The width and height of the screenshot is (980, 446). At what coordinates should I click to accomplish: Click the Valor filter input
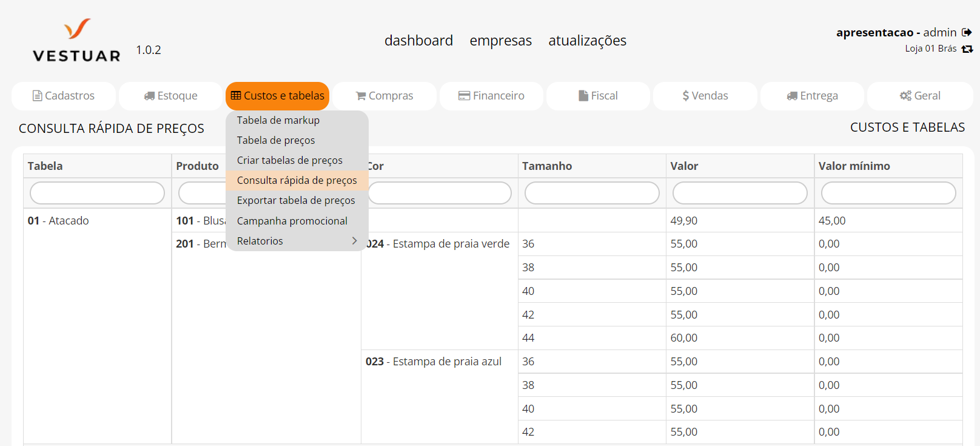tap(740, 193)
